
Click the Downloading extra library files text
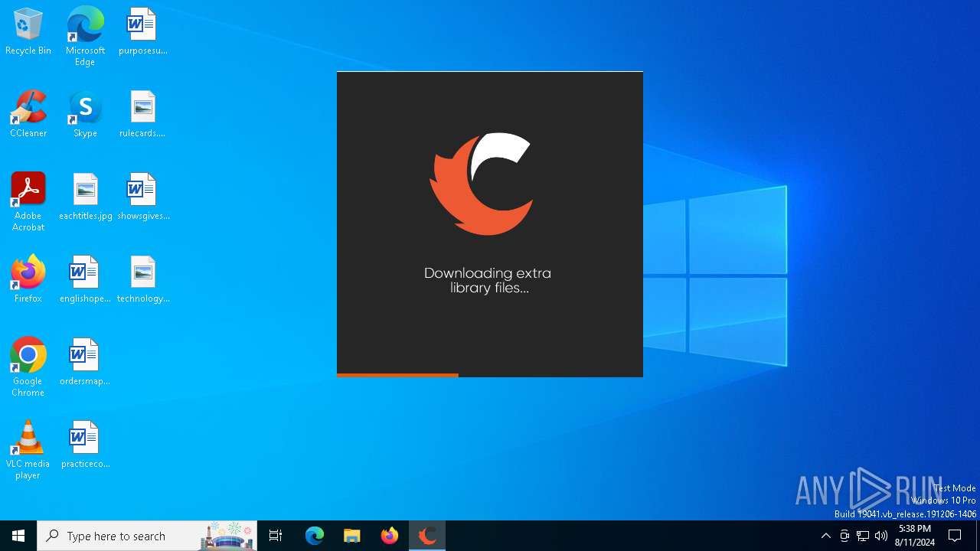[x=488, y=281]
